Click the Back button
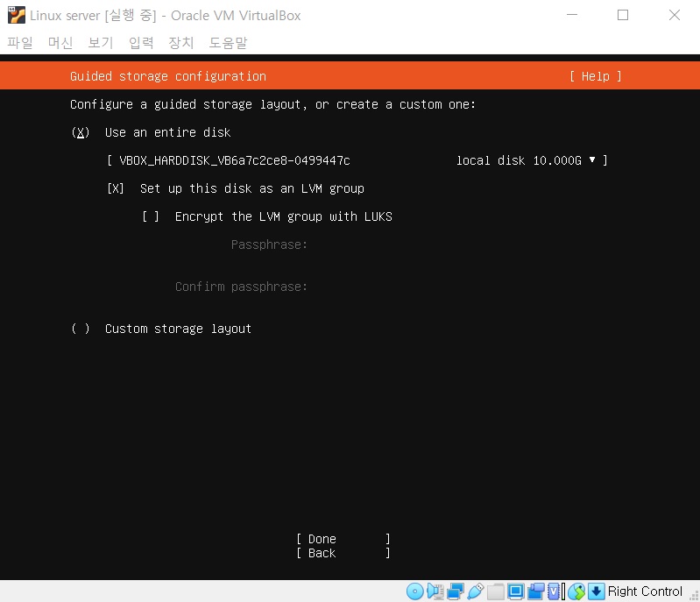700x602 pixels. click(x=343, y=553)
